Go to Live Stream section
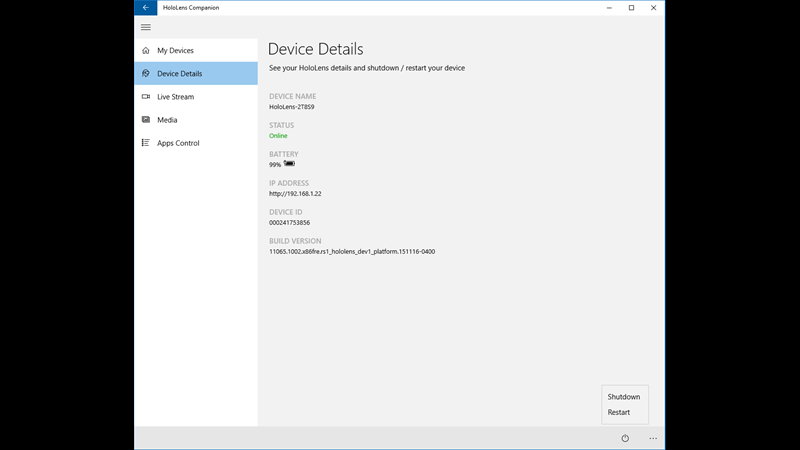 [196, 96]
